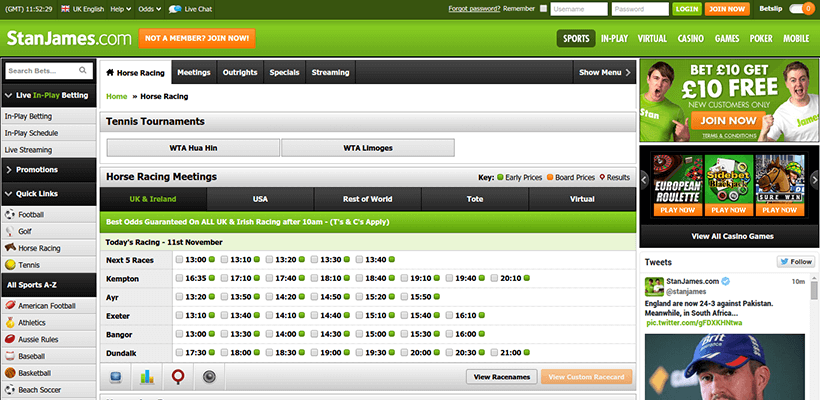Check the Dundalk 21:00 race checkbox
820x400 pixels.
[x=494, y=352]
